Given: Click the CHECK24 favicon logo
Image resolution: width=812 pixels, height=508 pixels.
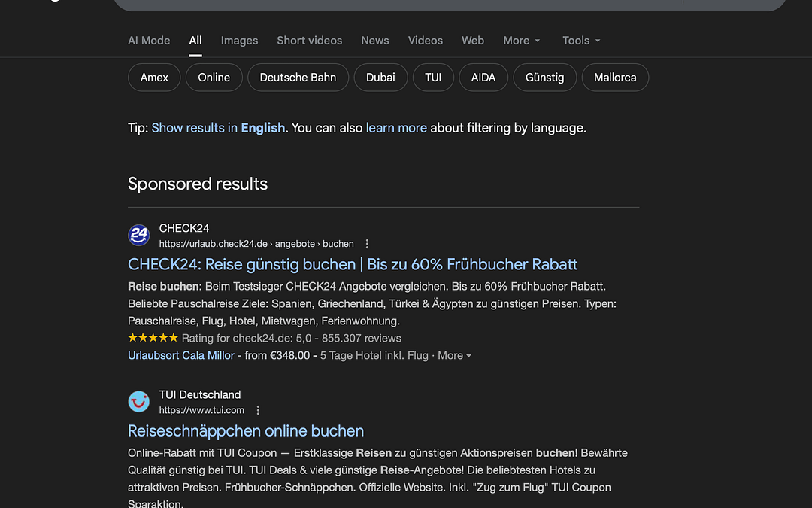Looking at the screenshot, I should pyautogui.click(x=138, y=235).
